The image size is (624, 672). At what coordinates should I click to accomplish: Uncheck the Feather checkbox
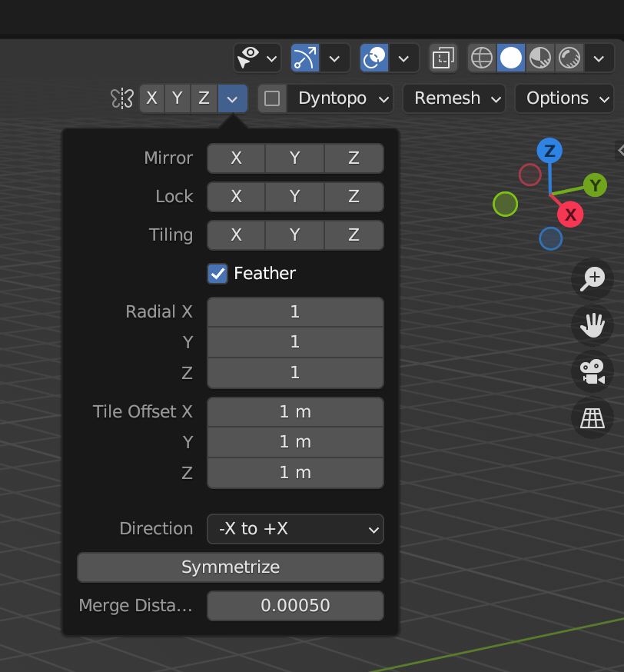tap(217, 273)
